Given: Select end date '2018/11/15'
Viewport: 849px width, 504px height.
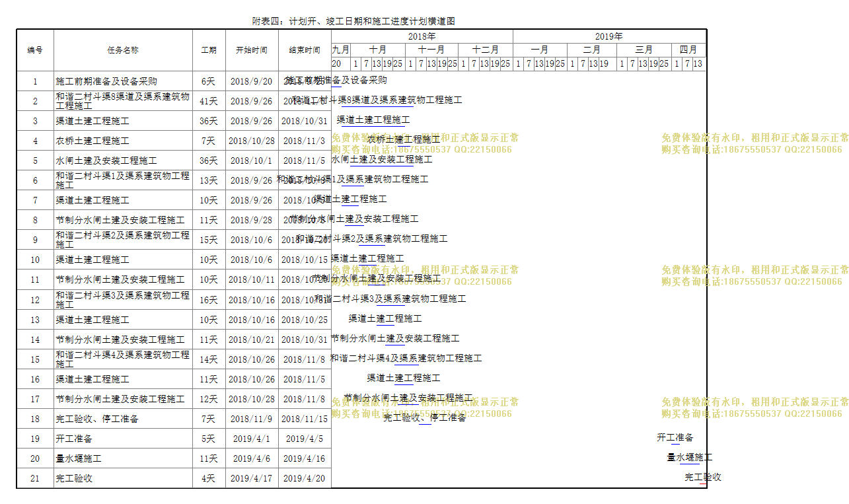Looking at the screenshot, I should [x=305, y=419].
